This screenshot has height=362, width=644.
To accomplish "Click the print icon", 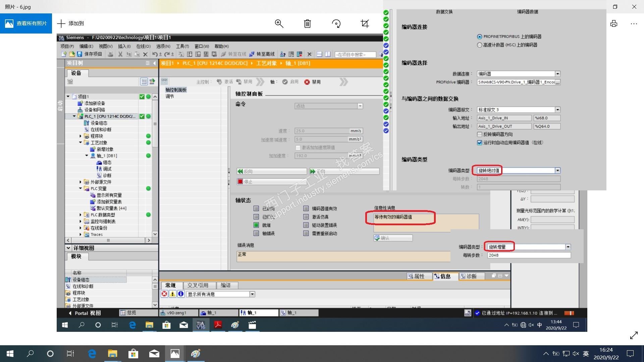I will pos(614,23).
